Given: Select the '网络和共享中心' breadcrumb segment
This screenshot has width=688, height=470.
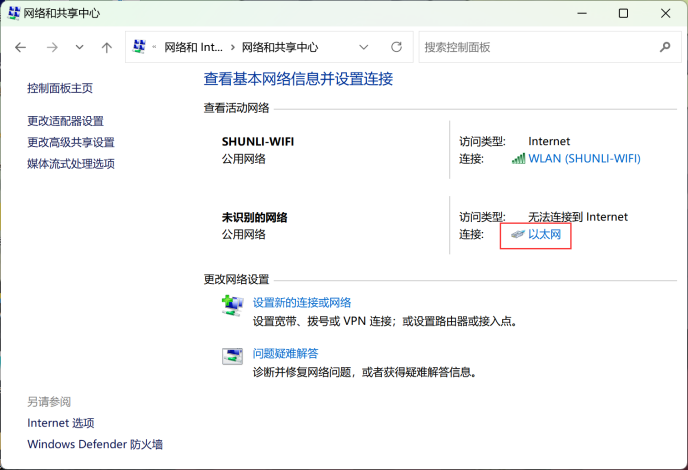Looking at the screenshot, I should [x=280, y=47].
